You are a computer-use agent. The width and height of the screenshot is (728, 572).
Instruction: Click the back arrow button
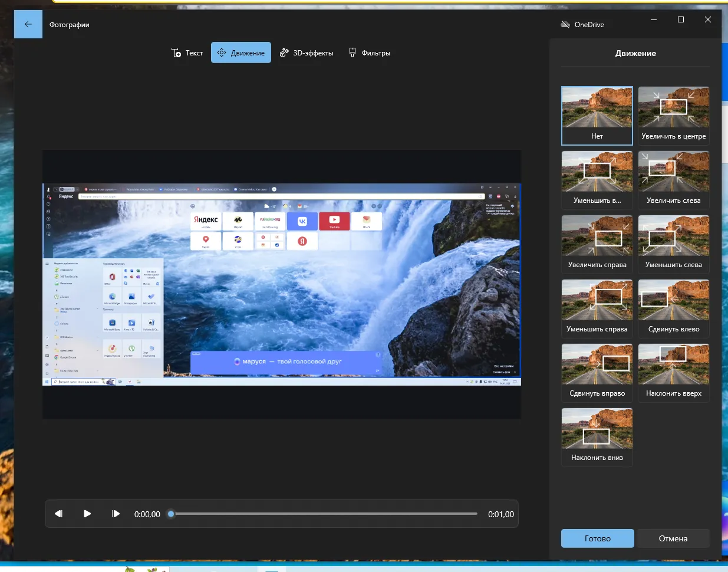point(28,24)
